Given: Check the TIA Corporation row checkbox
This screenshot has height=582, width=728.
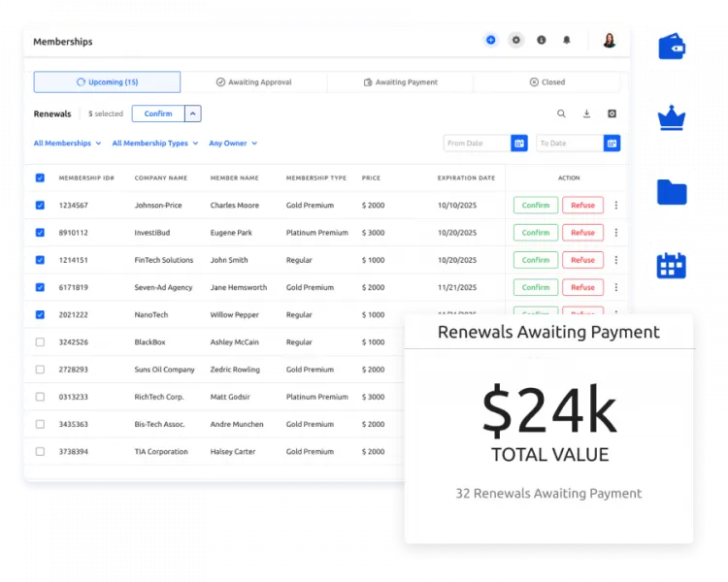Looking at the screenshot, I should 40,452.
